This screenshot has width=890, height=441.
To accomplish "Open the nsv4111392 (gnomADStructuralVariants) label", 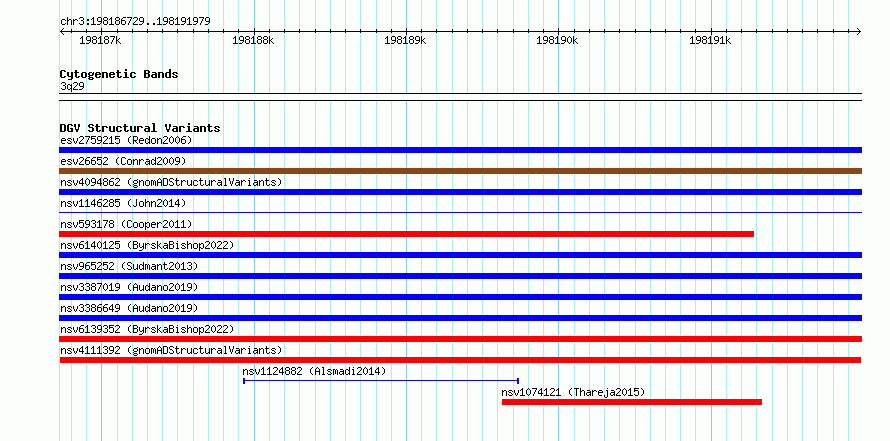I will [171, 350].
